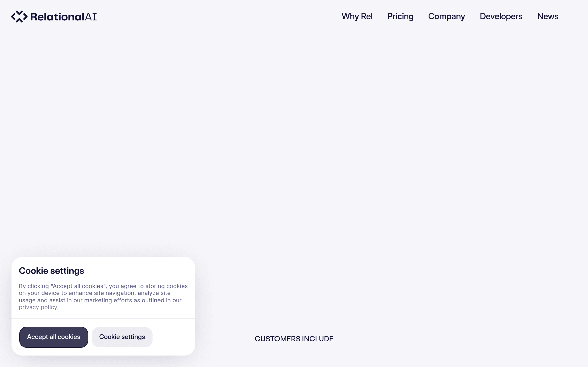Click the Cookie settings dialog heading
The height and width of the screenshot is (367, 588).
tap(51, 271)
